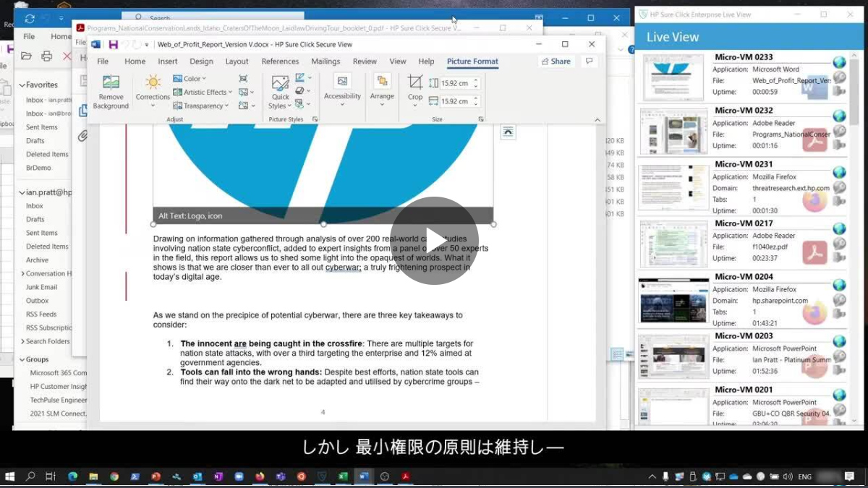Switch to the Design tab

tap(201, 61)
